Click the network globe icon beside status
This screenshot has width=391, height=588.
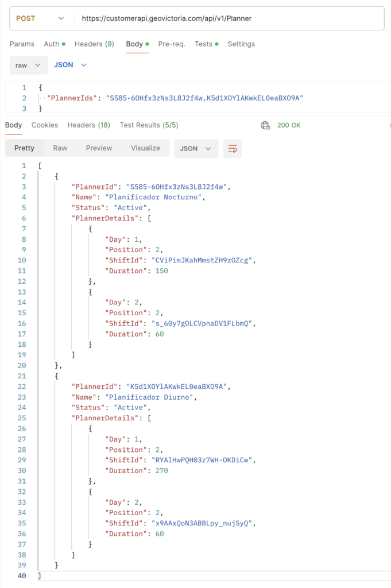[265, 125]
